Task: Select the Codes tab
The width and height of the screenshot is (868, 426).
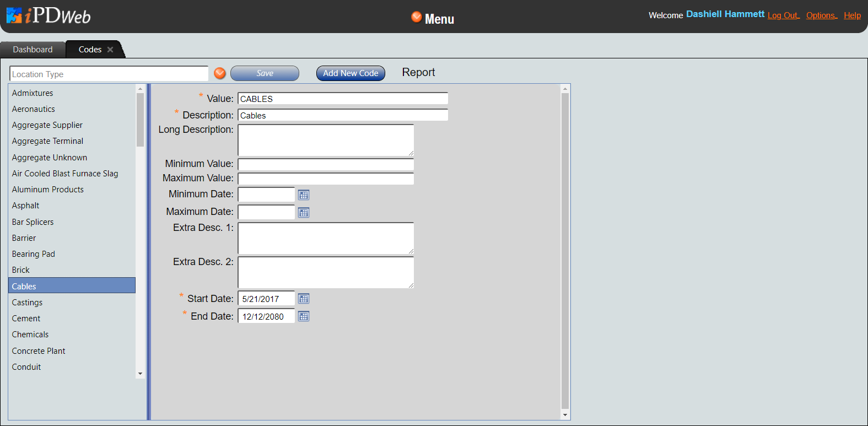Action: pyautogui.click(x=90, y=50)
